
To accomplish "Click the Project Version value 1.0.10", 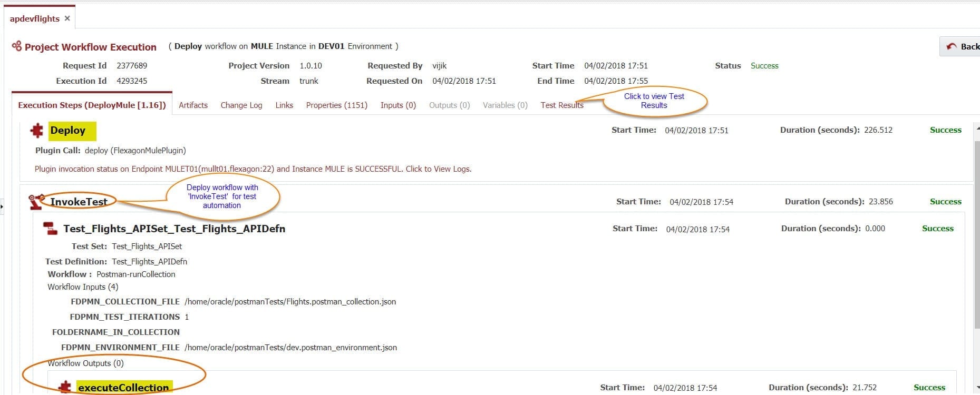I will (x=311, y=66).
